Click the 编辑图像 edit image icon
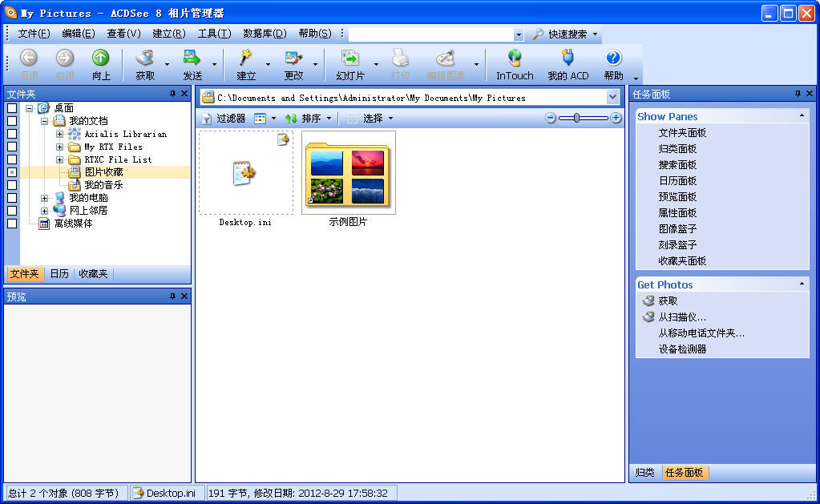Image resolution: width=820 pixels, height=504 pixels. pos(445,58)
